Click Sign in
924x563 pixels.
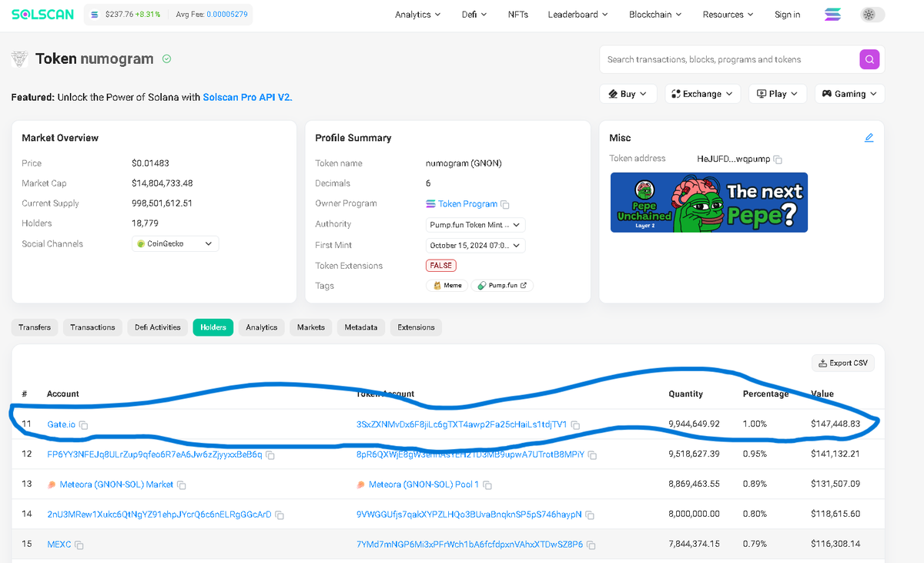pyautogui.click(x=787, y=15)
